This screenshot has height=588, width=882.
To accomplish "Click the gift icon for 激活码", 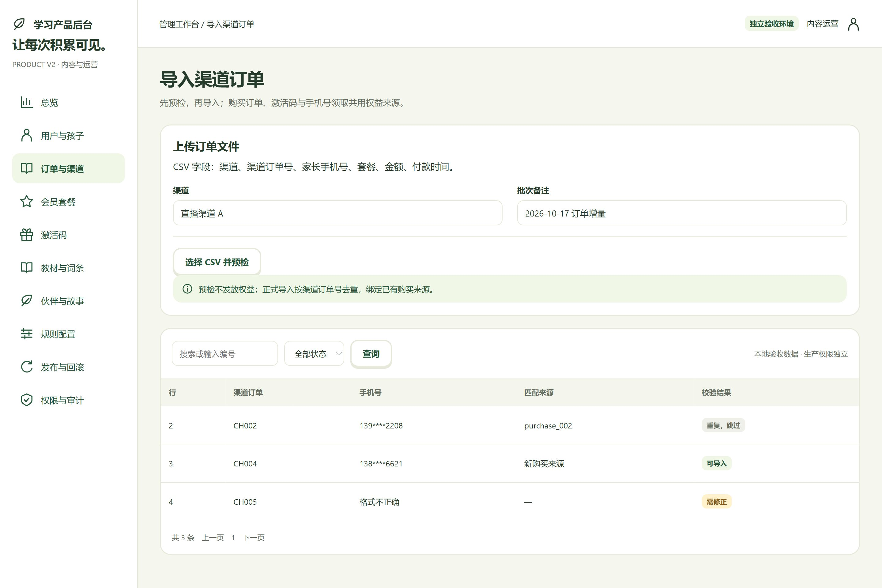I will coord(27,235).
